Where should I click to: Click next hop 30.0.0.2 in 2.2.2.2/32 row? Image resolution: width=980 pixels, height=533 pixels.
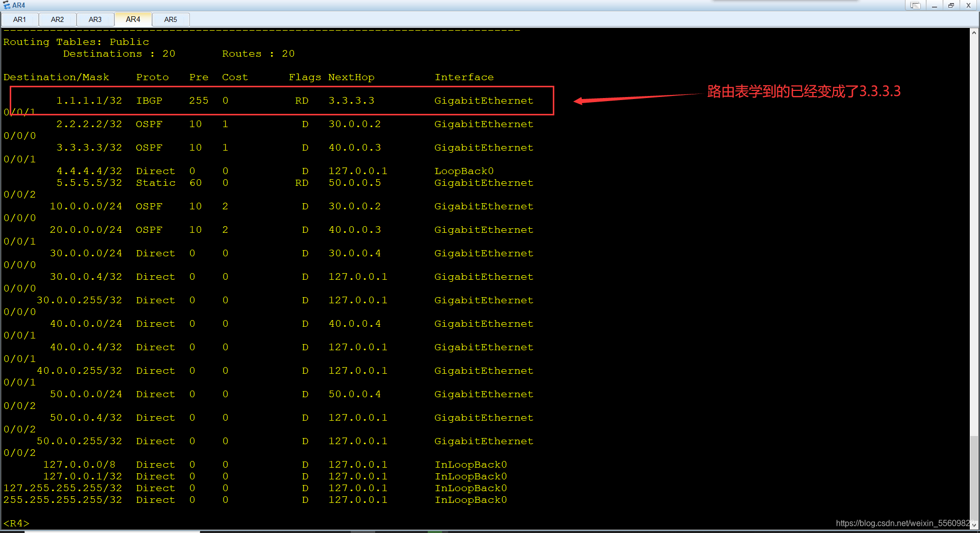point(355,124)
